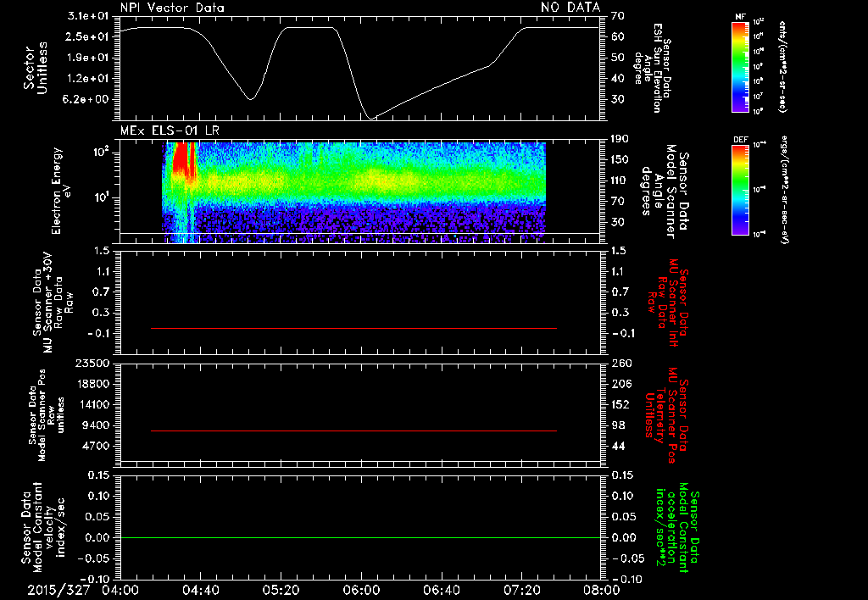Image resolution: width=868 pixels, height=600 pixels.
Task: Click the 44 telemetry tick label
Action: click(x=619, y=446)
